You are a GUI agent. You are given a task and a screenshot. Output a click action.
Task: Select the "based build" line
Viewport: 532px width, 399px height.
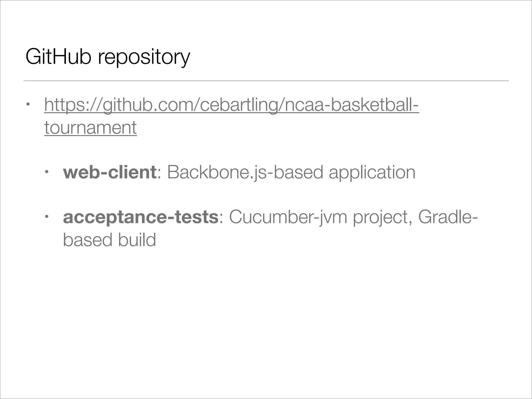pyautogui.click(x=109, y=240)
